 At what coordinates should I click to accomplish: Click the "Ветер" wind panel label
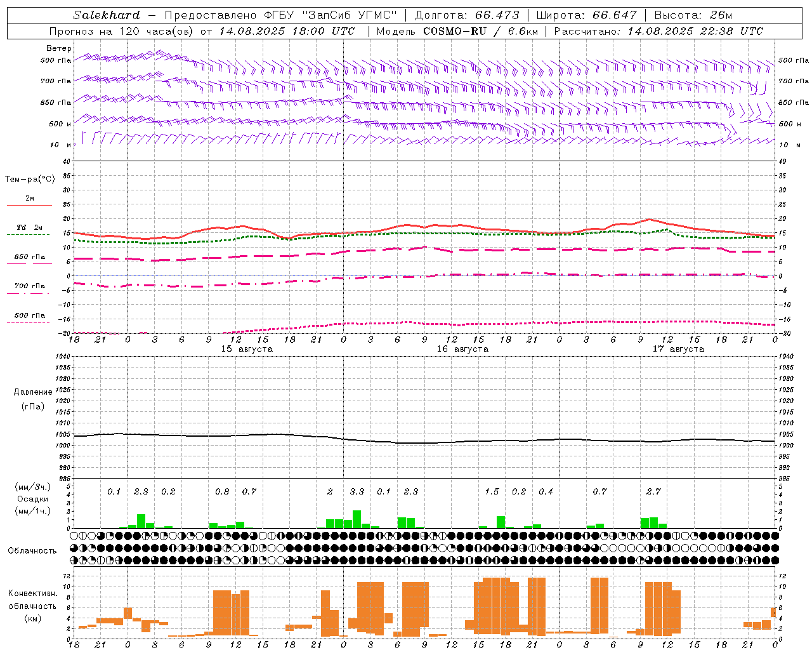(x=59, y=48)
